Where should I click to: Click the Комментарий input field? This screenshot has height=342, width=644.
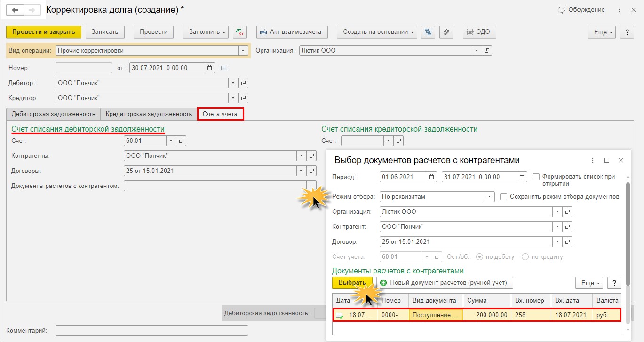coord(151,331)
